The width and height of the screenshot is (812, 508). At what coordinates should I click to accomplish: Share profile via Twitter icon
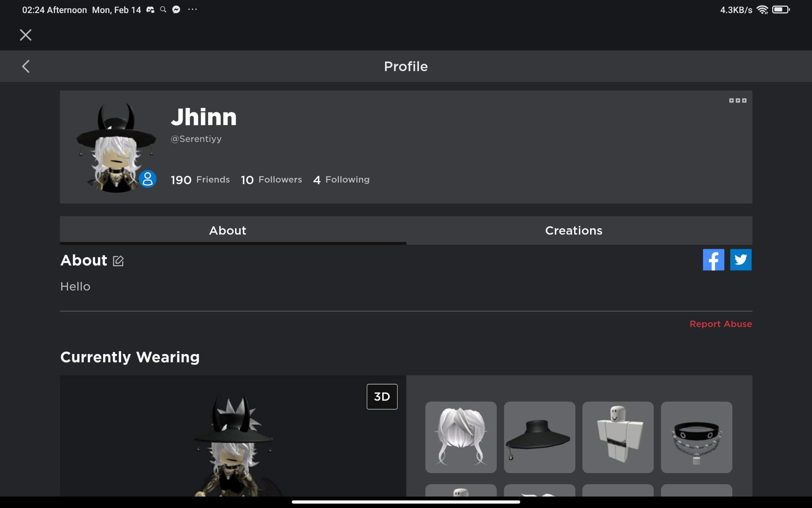pyautogui.click(x=741, y=260)
